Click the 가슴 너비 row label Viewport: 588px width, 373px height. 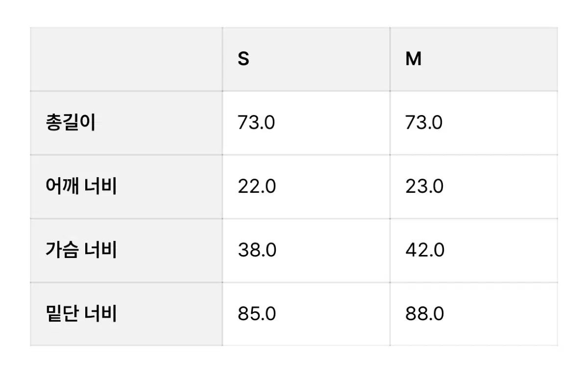[81, 250]
